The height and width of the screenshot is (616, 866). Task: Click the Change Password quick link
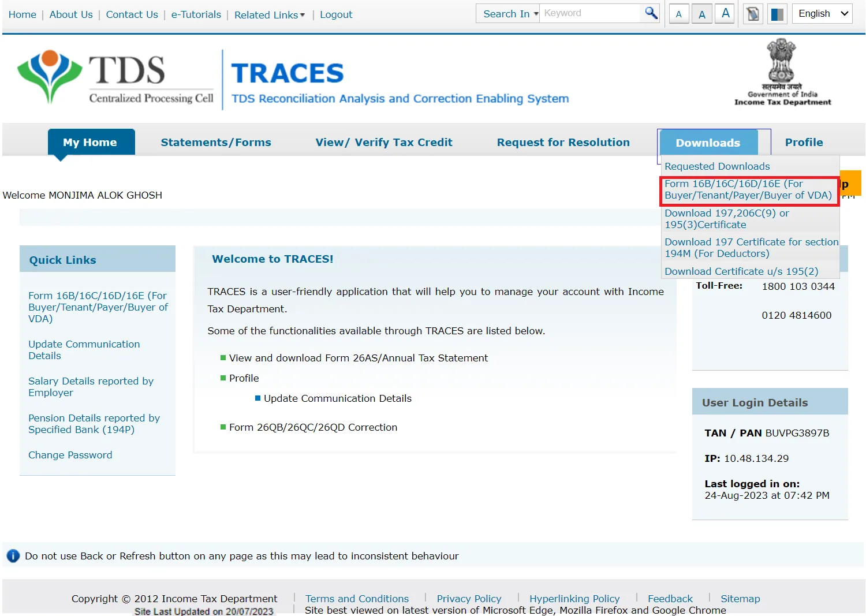[x=70, y=455]
